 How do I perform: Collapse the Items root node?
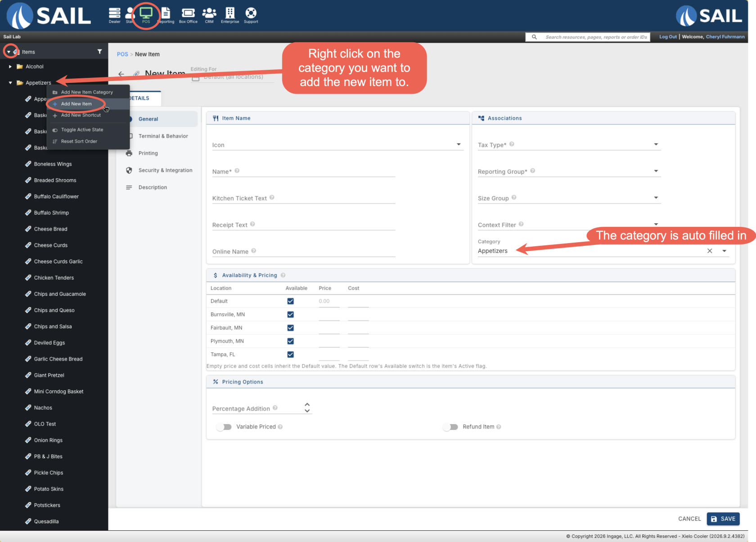coord(8,52)
